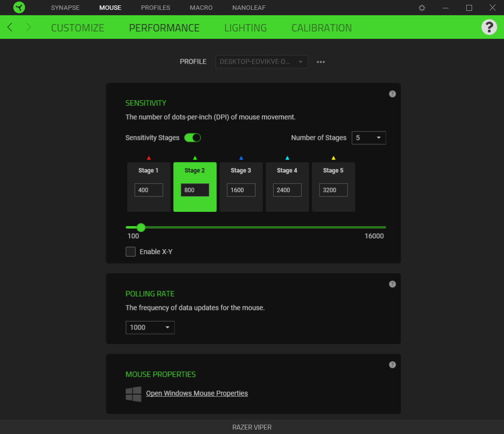504x434 pixels.
Task: Click the Razer logo icon
Action: (19, 7)
